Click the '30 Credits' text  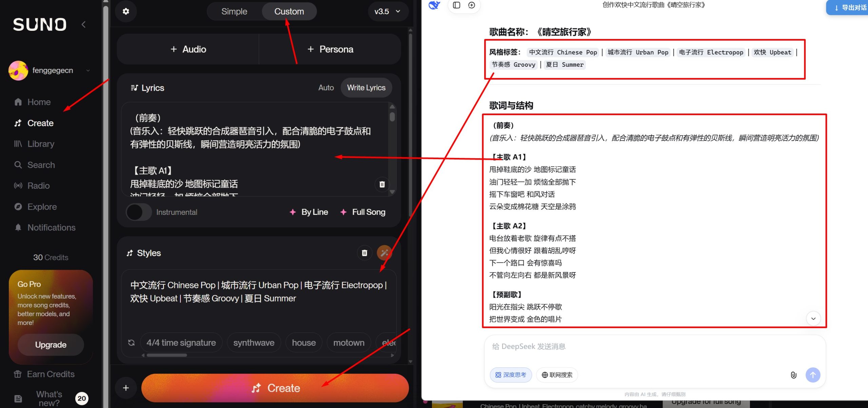[51, 258]
